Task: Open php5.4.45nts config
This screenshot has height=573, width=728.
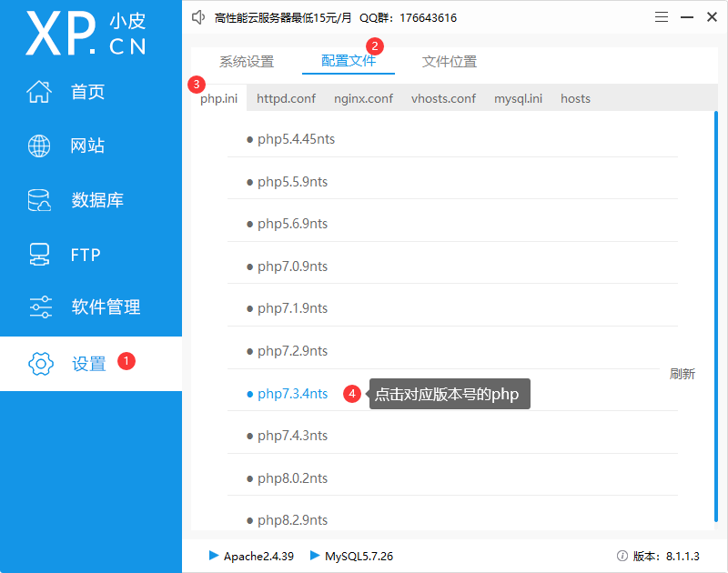Action: tap(297, 139)
